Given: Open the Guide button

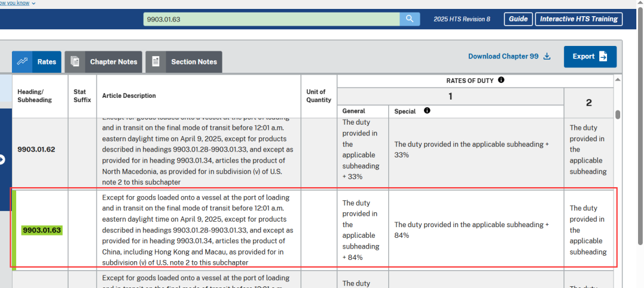Looking at the screenshot, I should [518, 19].
